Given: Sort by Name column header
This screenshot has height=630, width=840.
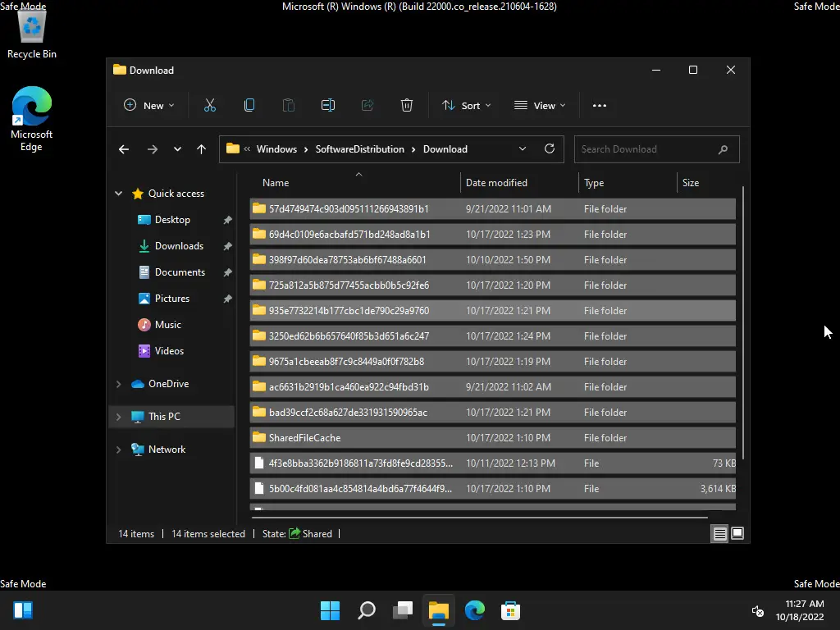Looking at the screenshot, I should (x=355, y=183).
